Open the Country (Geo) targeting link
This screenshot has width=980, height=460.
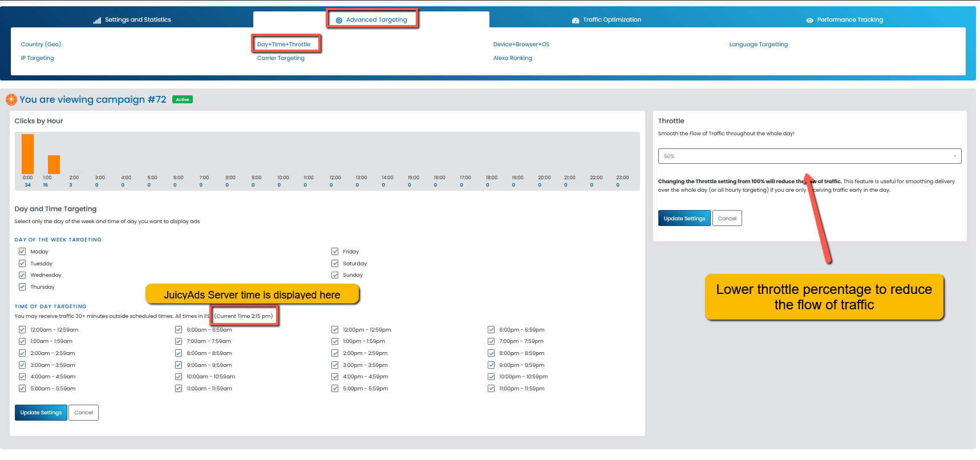click(x=41, y=45)
